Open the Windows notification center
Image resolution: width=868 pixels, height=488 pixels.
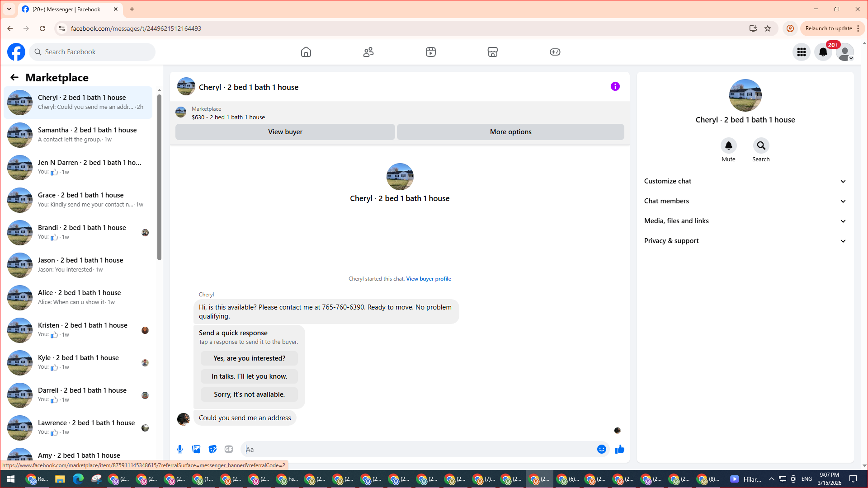pyautogui.click(x=854, y=479)
